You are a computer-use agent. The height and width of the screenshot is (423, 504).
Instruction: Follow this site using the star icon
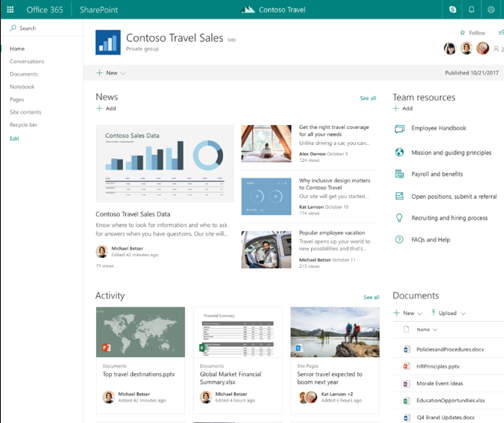(463, 33)
